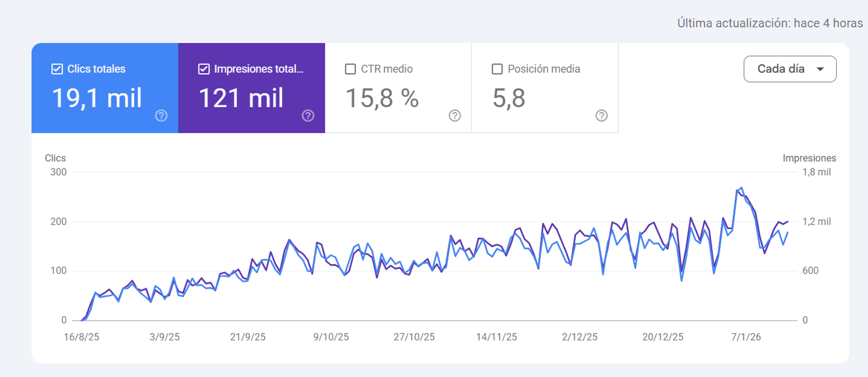868x377 pixels.
Task: Open help icon on Impresiones totales card
Action: point(308,116)
